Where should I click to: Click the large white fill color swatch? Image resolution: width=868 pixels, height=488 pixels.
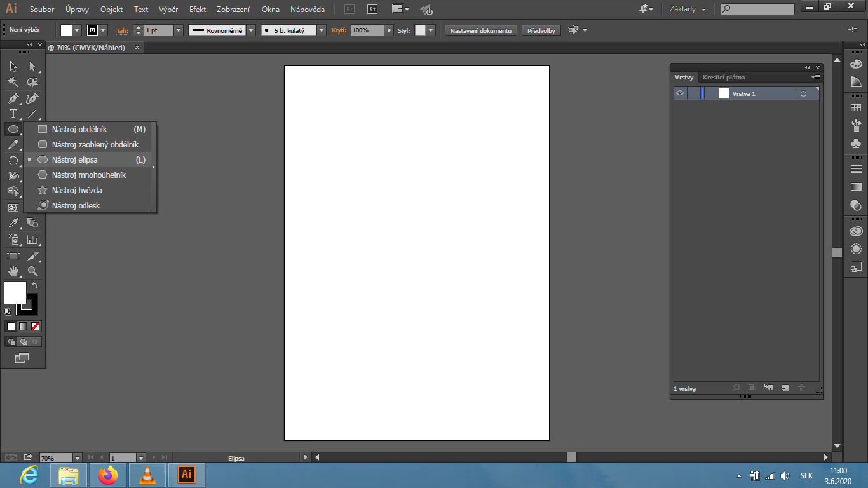pyautogui.click(x=14, y=292)
